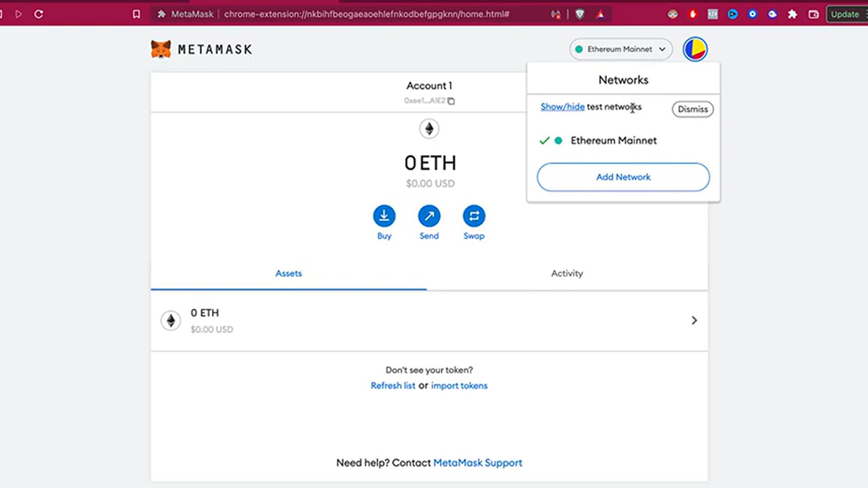The height and width of the screenshot is (488, 868).
Task: Copy the account address with the copy icon
Action: point(451,101)
